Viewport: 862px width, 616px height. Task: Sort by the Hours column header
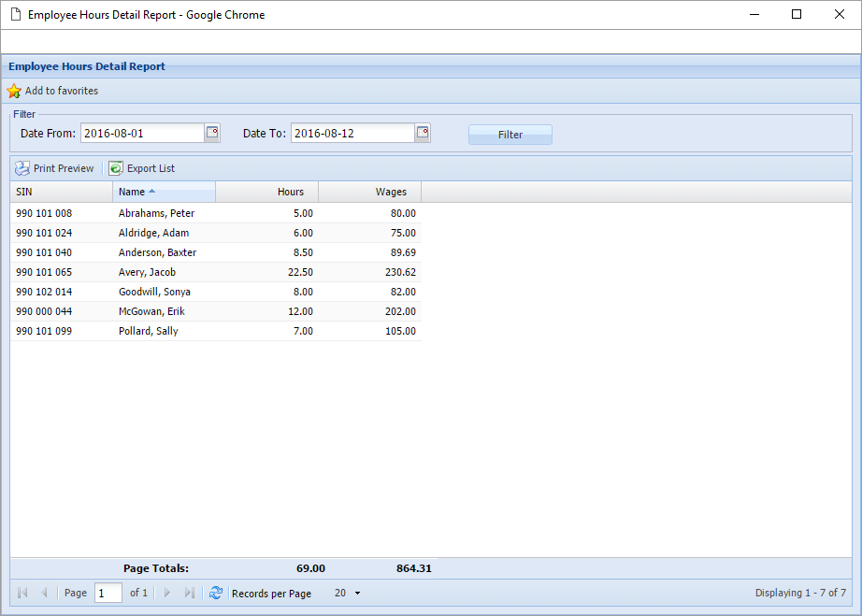(x=266, y=192)
